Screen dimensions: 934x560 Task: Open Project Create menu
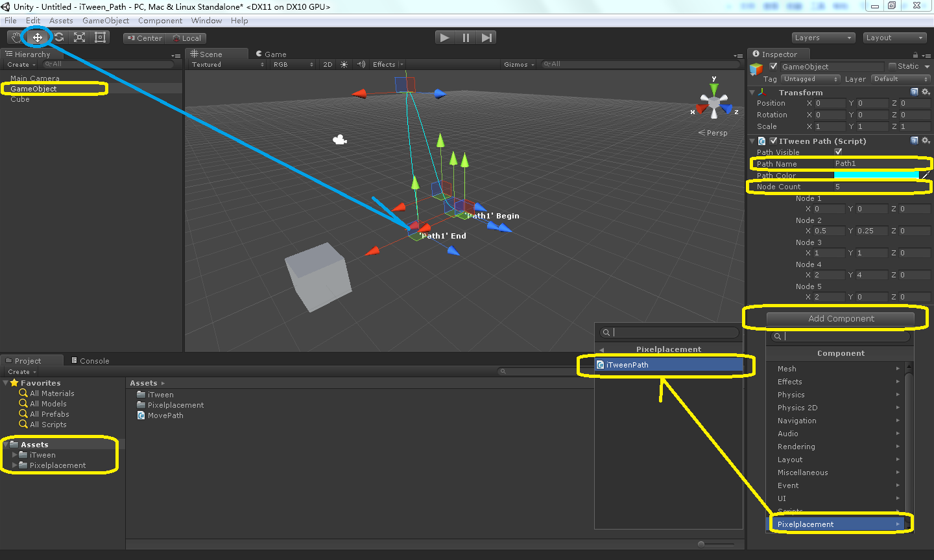pyautogui.click(x=21, y=372)
